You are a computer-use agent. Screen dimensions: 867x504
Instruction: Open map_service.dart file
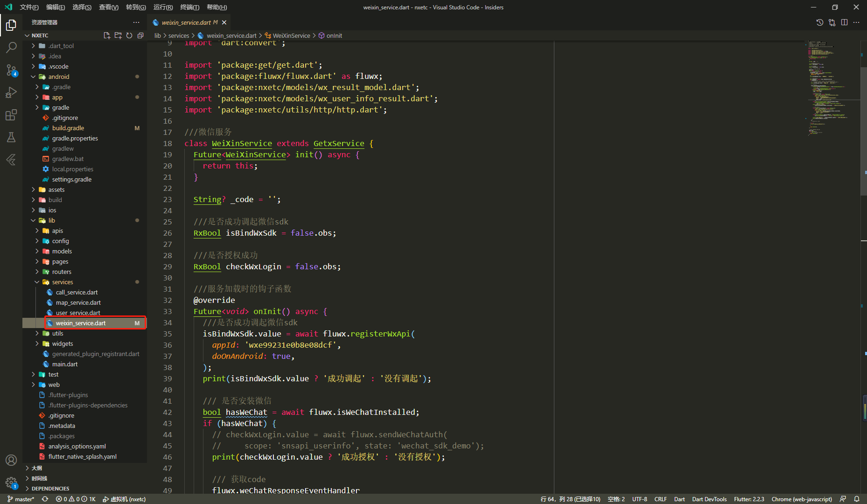(x=84, y=302)
